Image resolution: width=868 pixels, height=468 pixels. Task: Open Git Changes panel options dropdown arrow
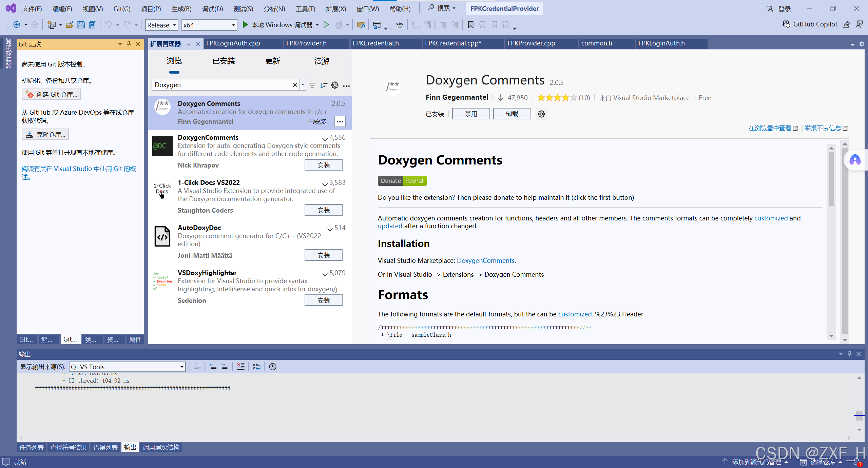(x=120, y=44)
